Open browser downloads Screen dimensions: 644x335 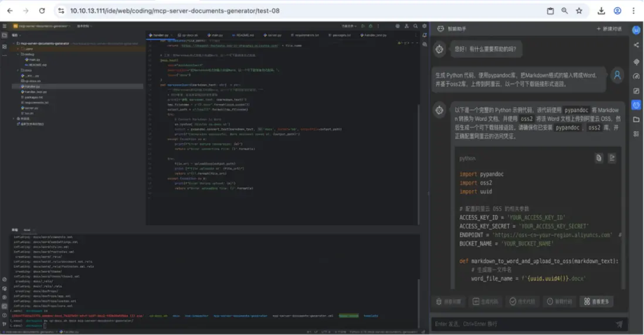pyautogui.click(x=601, y=11)
